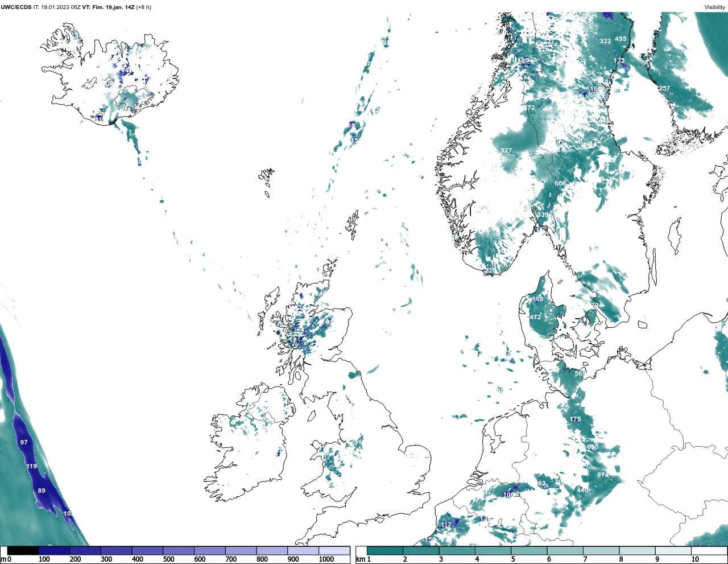Click the '700' tick on the meter scale

pos(230,559)
